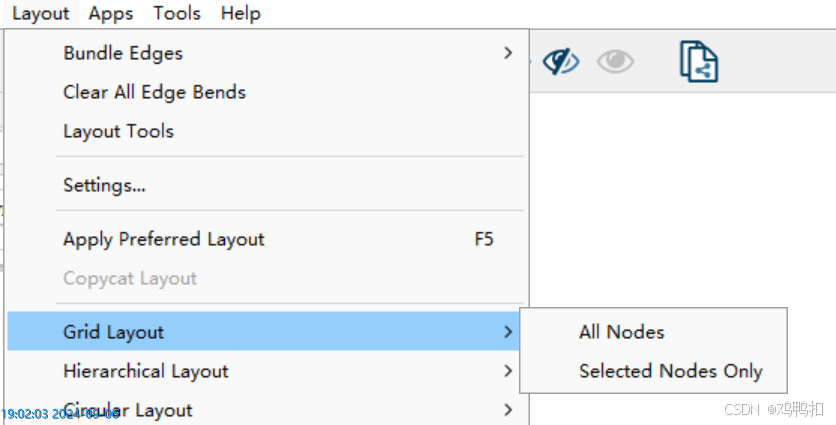
Task: Click the show all nodes eye icon
Action: pyautogui.click(x=615, y=61)
